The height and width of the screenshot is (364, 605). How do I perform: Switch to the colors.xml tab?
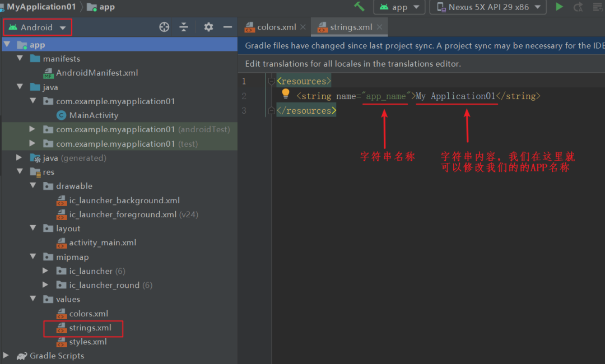(x=271, y=27)
